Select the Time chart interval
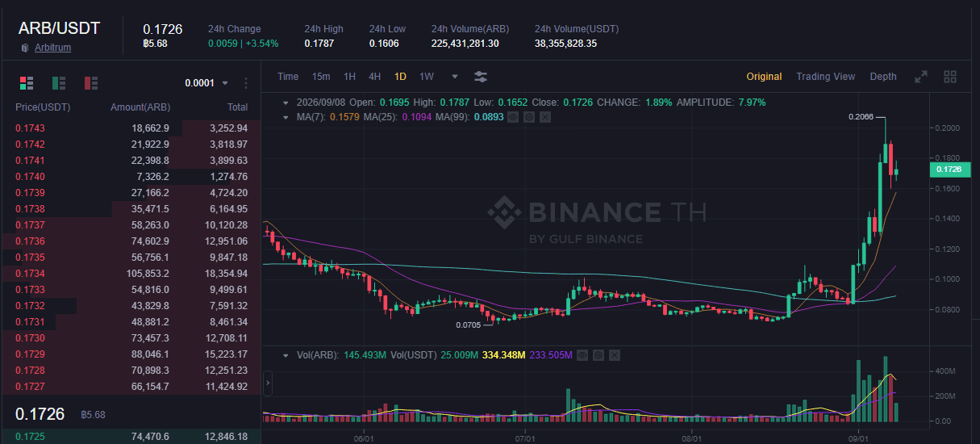The image size is (980, 444). (288, 77)
